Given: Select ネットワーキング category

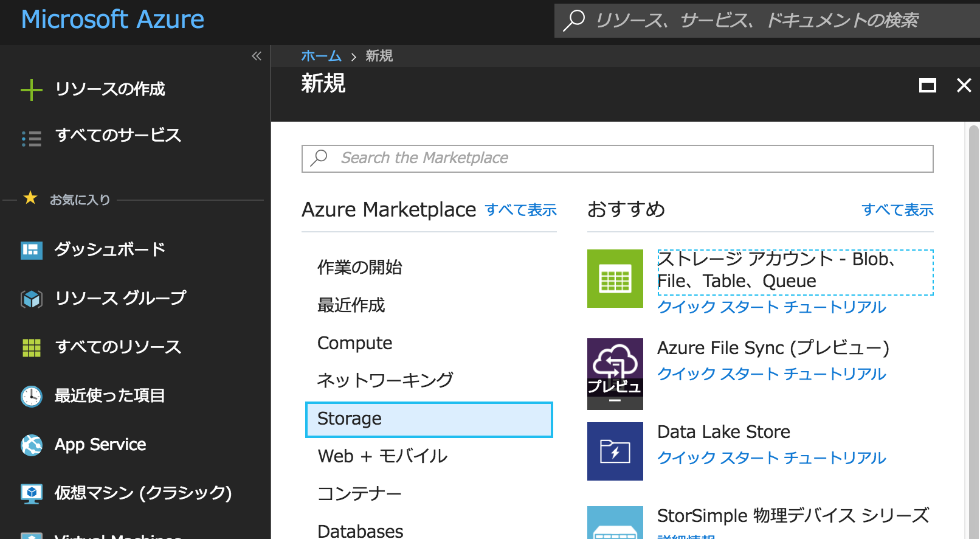Looking at the screenshot, I should [385, 380].
